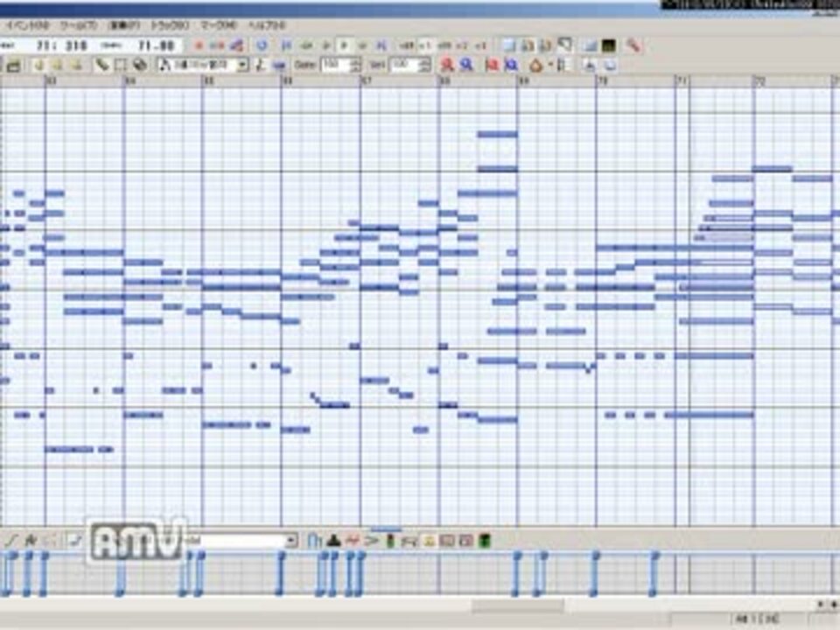The height and width of the screenshot is (630, 840).
Task: Click the third yellow note icon
Action: [77, 66]
